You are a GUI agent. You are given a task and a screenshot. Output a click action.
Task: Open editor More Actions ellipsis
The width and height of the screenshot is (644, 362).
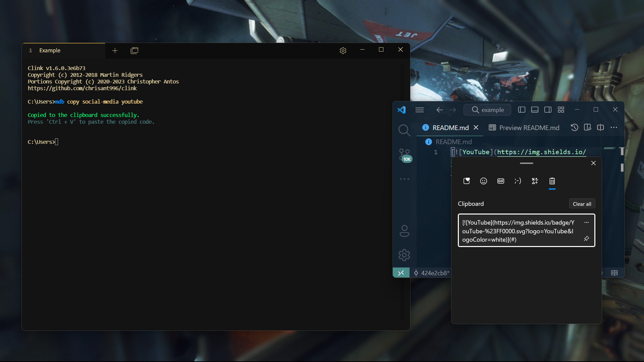(614, 127)
